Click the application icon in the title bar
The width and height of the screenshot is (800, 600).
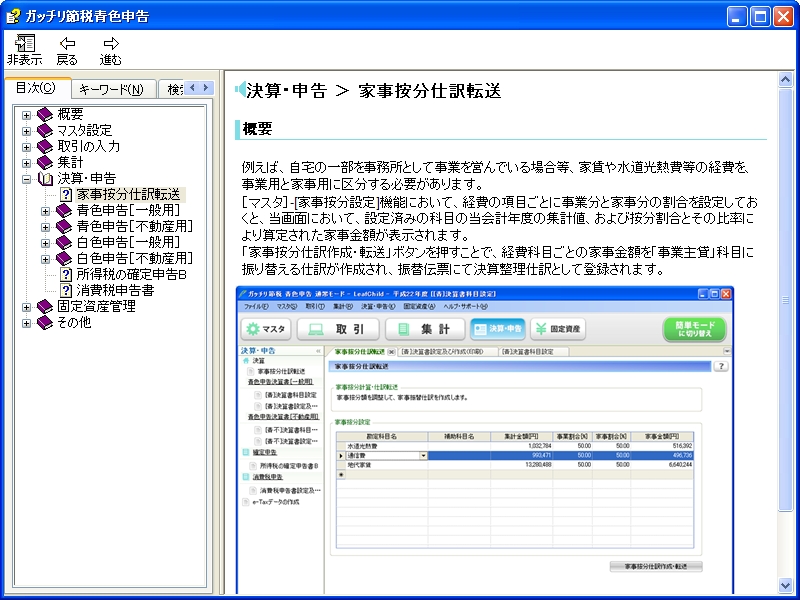tap(13, 16)
